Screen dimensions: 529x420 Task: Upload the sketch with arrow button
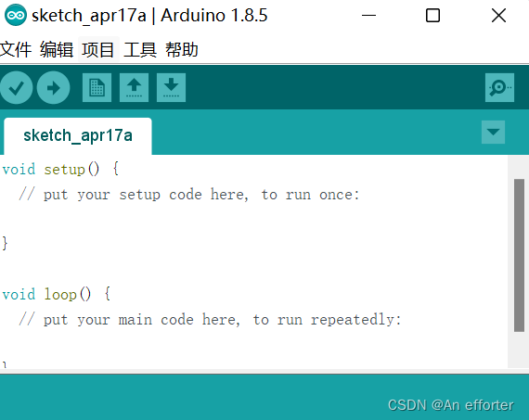click(53, 88)
